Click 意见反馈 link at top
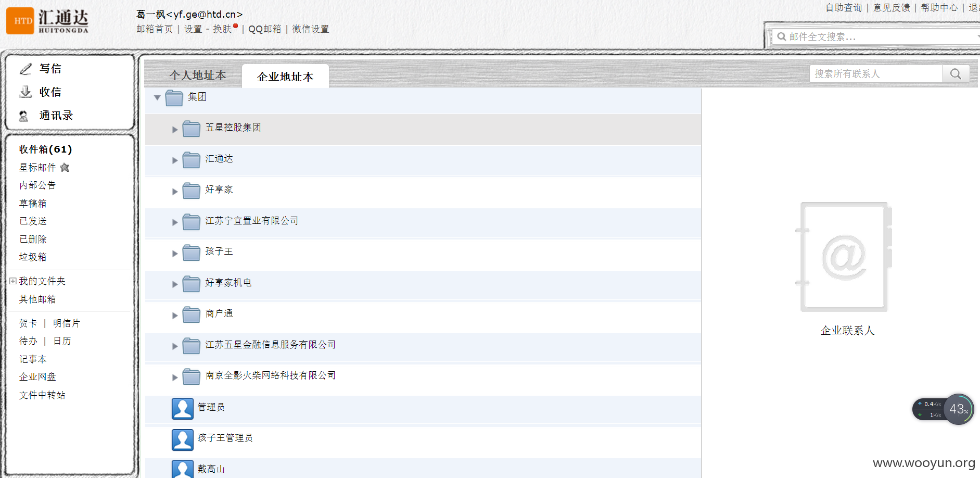Image resolution: width=980 pixels, height=478 pixels. tap(892, 8)
